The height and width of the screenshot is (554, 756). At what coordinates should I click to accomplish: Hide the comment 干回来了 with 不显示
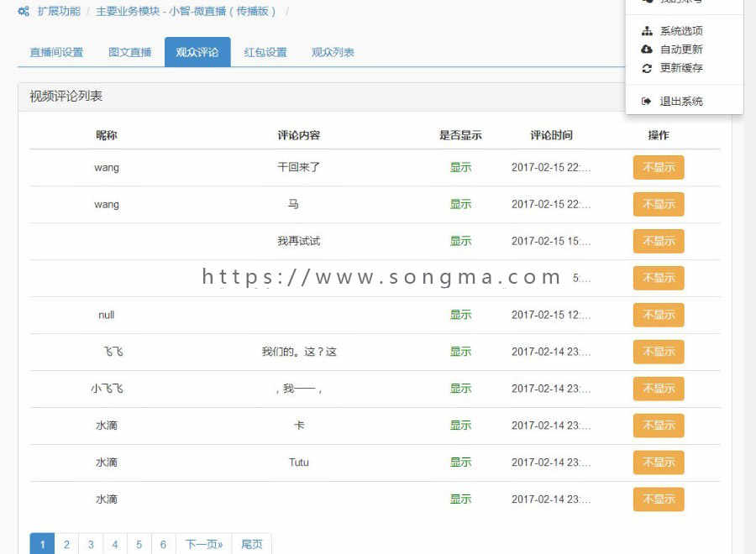[659, 167]
